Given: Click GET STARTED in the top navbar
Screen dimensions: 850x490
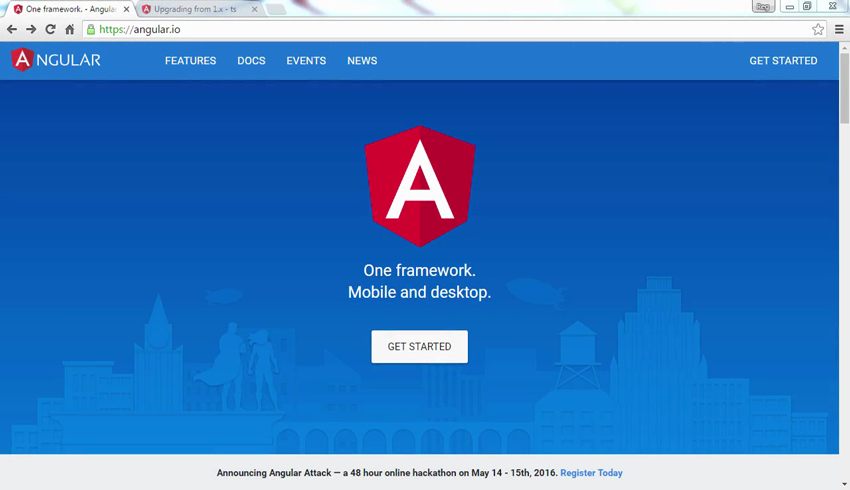Looking at the screenshot, I should (x=783, y=61).
